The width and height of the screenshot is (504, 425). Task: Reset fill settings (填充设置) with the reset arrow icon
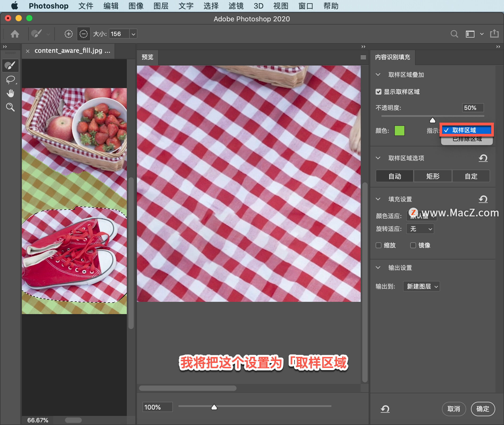point(483,199)
